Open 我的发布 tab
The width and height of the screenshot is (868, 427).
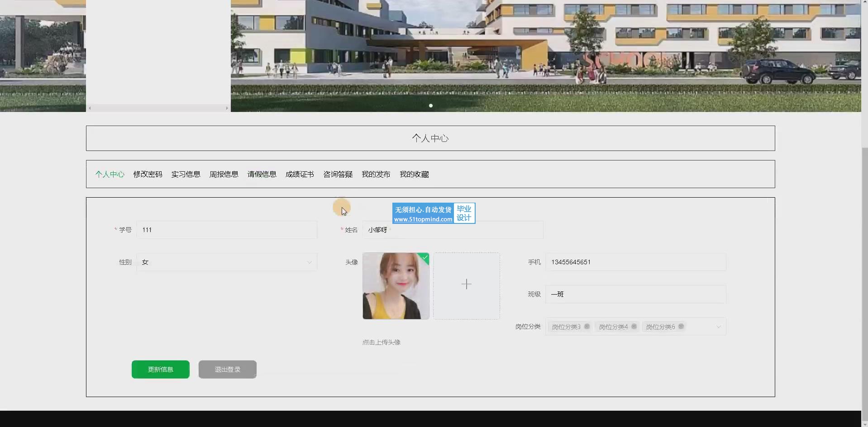[x=376, y=174]
